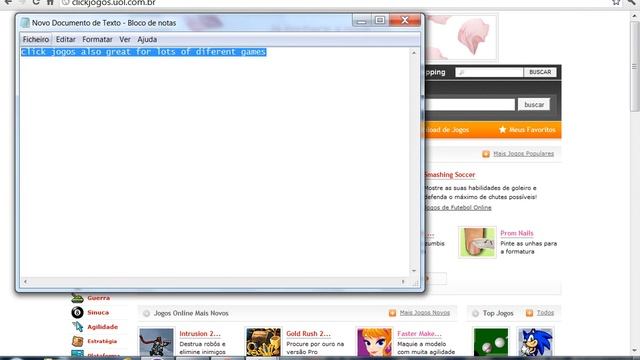640x360 pixels.
Task: Click the BUSCAR button in top bar
Action: click(x=540, y=72)
